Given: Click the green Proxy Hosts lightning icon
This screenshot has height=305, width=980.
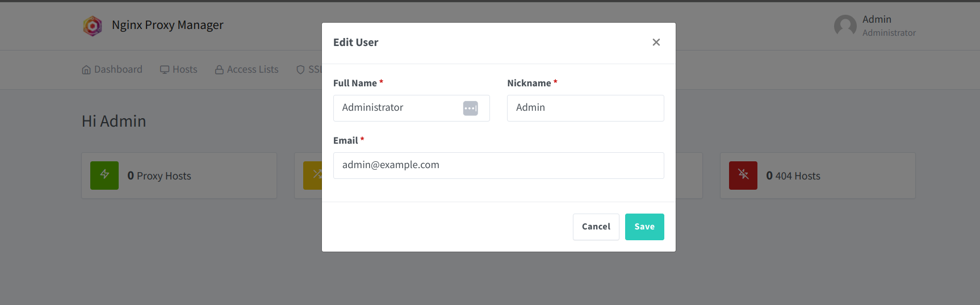Looking at the screenshot, I should pyautogui.click(x=104, y=175).
